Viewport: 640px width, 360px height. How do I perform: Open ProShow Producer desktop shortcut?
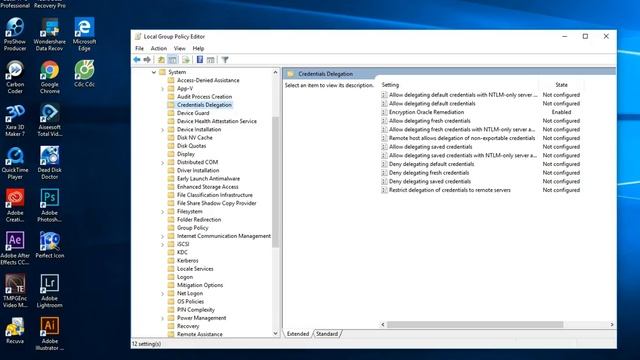pyautogui.click(x=15, y=34)
